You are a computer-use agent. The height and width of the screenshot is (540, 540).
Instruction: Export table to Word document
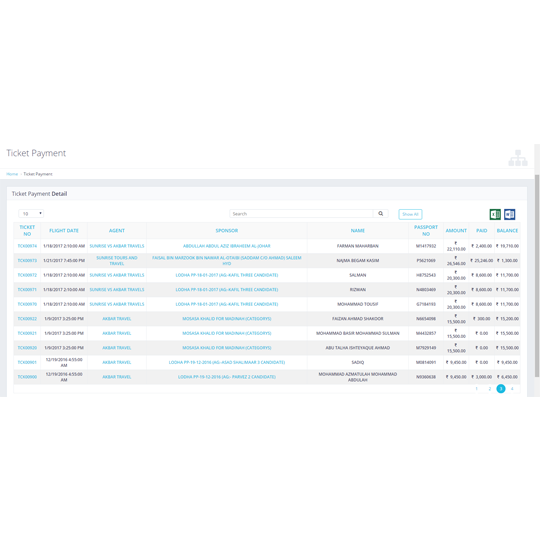coord(509,214)
